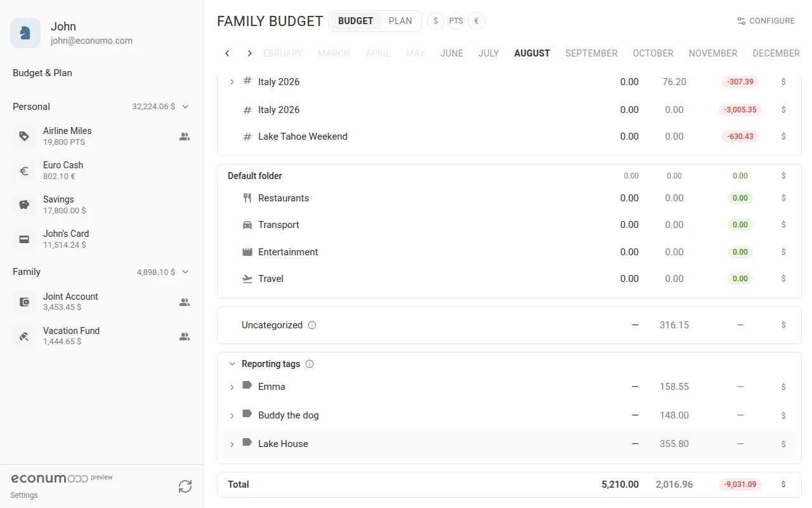
Task: Open the John's Card account
Action: point(101,239)
